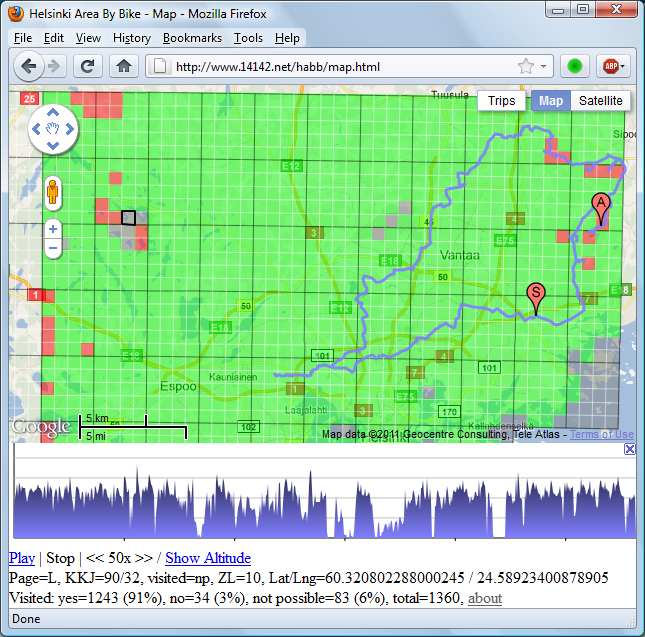
Task: Open the URL bar history dropdown arrow
Action: pos(544,67)
